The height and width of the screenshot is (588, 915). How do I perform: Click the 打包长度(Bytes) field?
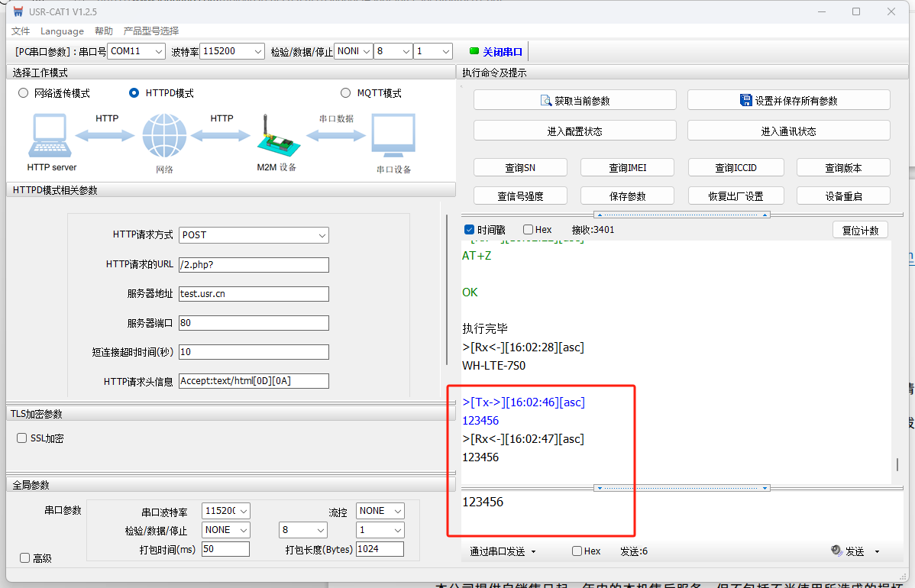pos(380,550)
